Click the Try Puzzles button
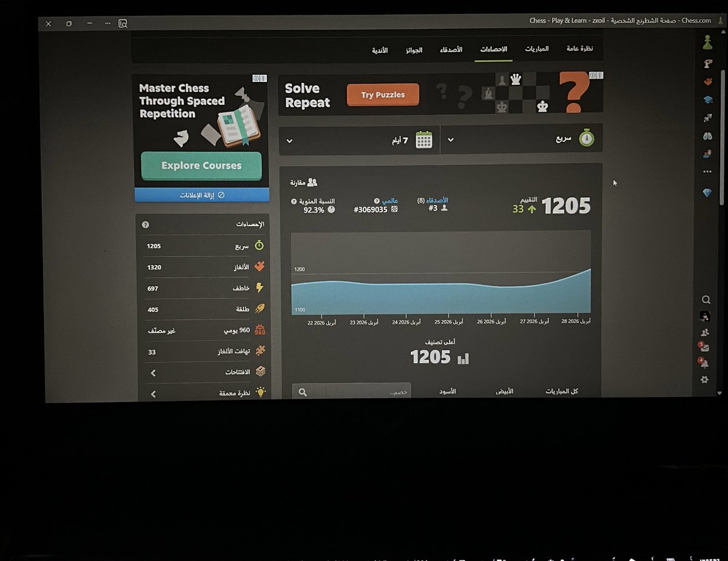Screen dimensions: 728x561 (x=383, y=95)
